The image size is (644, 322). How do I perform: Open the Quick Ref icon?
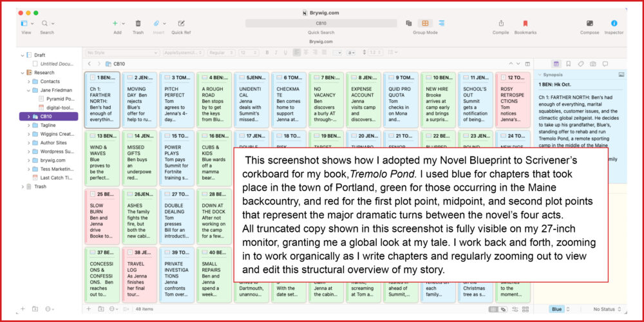coord(181,23)
